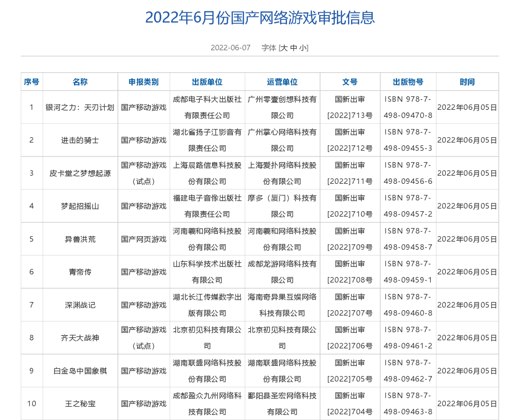Click operator 广州掌心网络科技有限公司

click(282, 140)
